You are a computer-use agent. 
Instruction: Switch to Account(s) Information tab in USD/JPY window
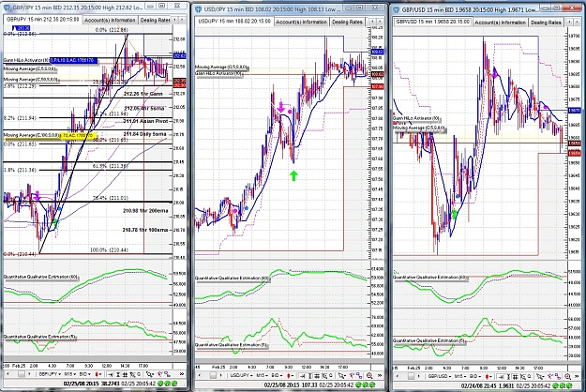click(x=301, y=23)
